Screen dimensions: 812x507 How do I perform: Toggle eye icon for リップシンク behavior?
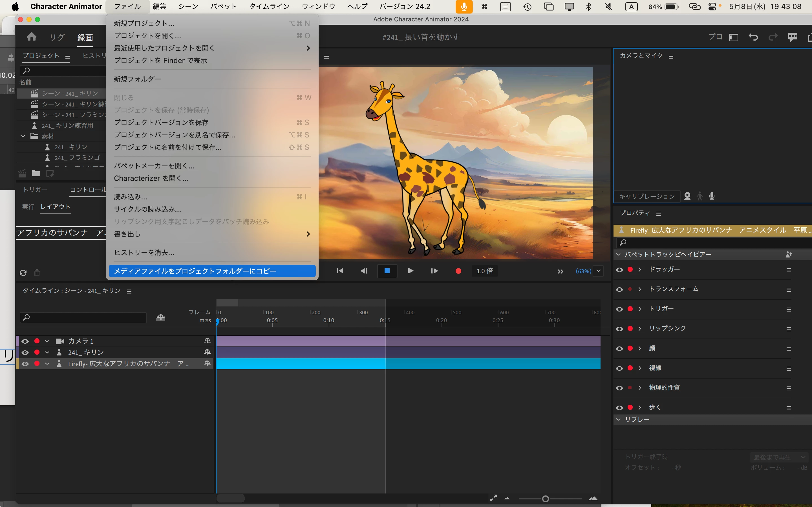click(619, 329)
